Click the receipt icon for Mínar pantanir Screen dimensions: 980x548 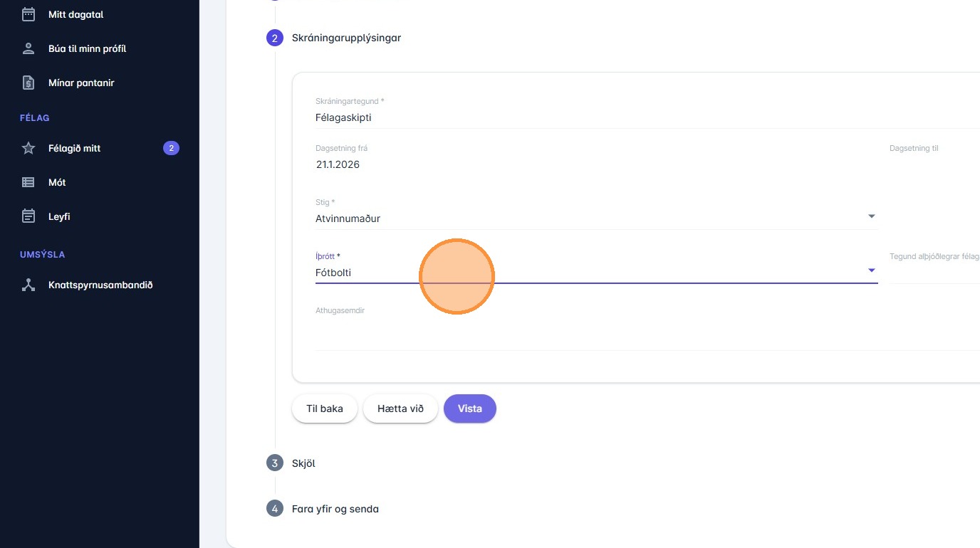coord(28,83)
